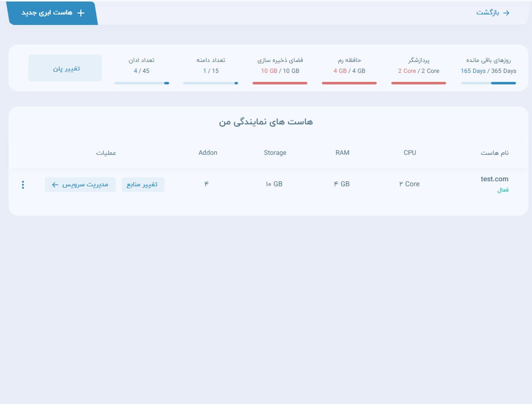Click the بازگشت link text
This screenshot has width=532, height=404.
(x=488, y=13)
